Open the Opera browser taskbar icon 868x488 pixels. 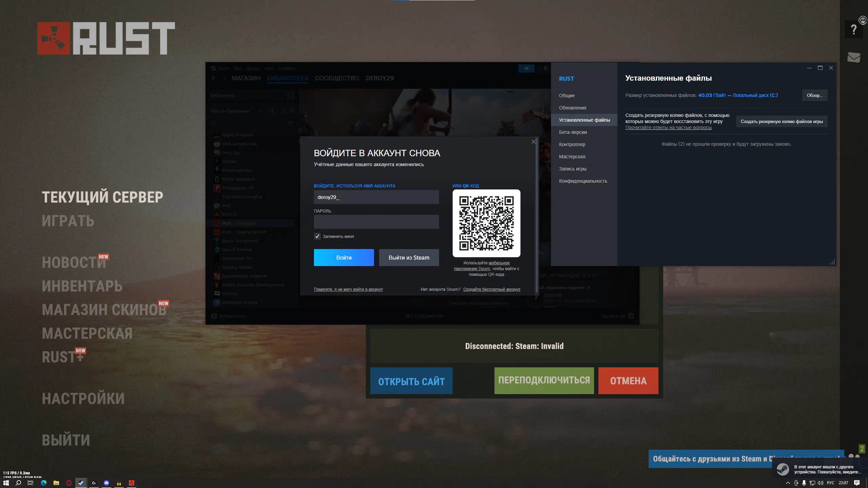69,483
